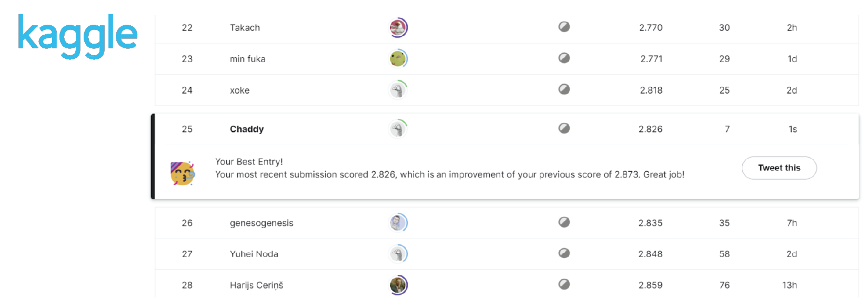Select the xoke team name
The width and height of the screenshot is (868, 298).
239,90
